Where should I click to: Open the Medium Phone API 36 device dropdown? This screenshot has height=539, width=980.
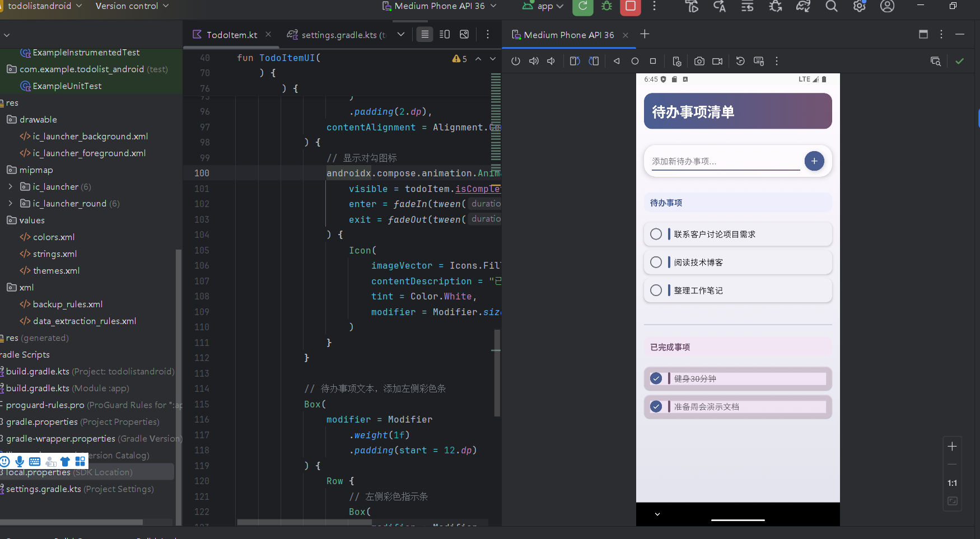point(440,6)
